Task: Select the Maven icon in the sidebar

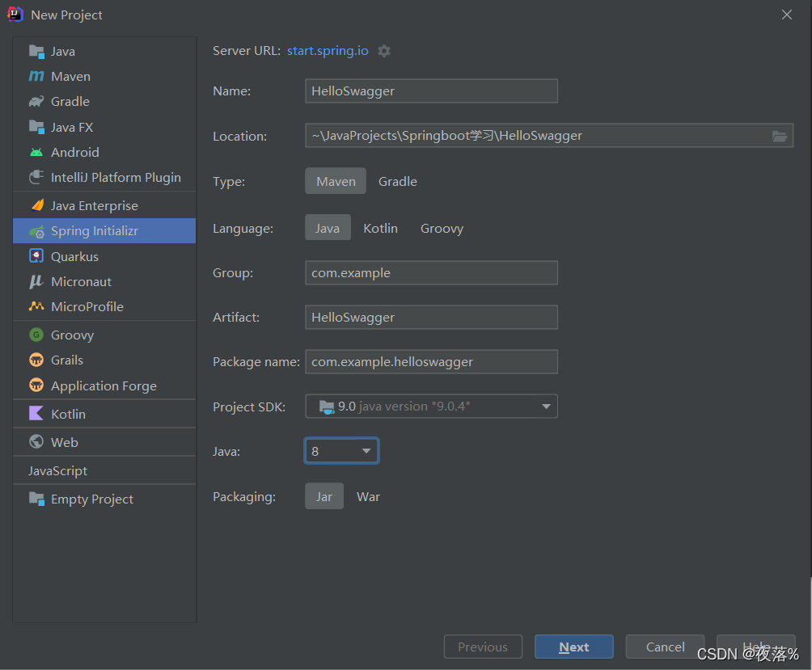Action: pyautogui.click(x=36, y=77)
